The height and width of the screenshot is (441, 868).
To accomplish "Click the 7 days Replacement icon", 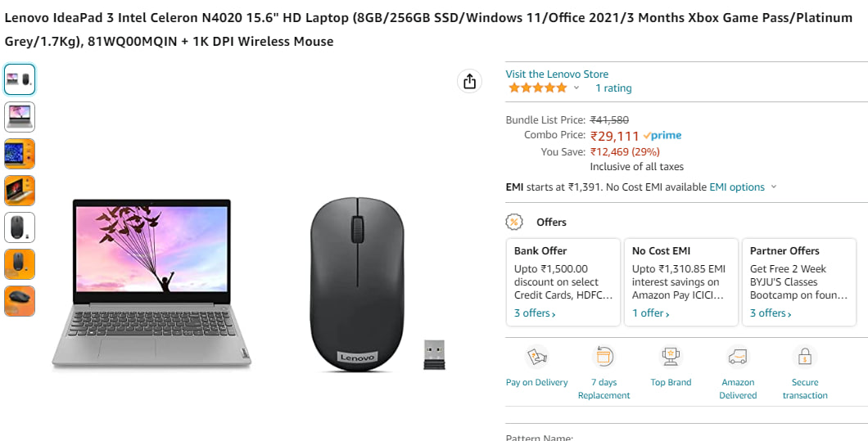I will [x=604, y=357].
